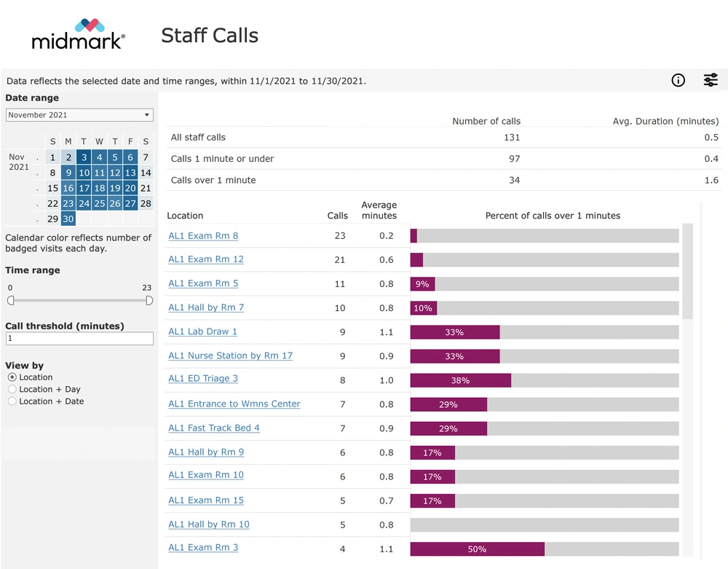Open the AL1 Lab Draw 1 link
The image size is (728, 569).
202,331
